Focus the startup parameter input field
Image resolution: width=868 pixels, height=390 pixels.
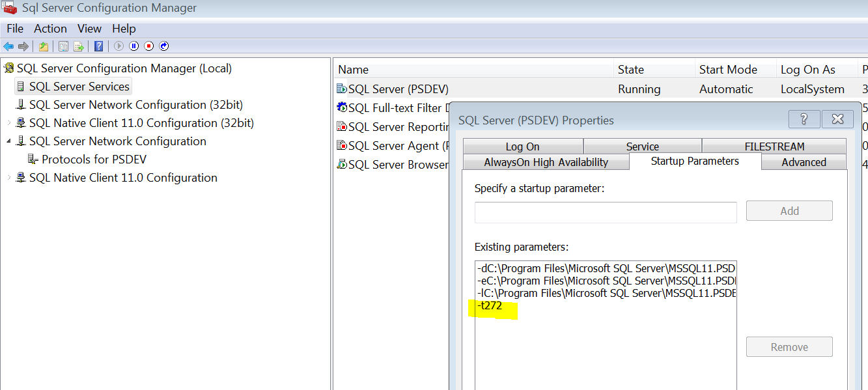(606, 212)
